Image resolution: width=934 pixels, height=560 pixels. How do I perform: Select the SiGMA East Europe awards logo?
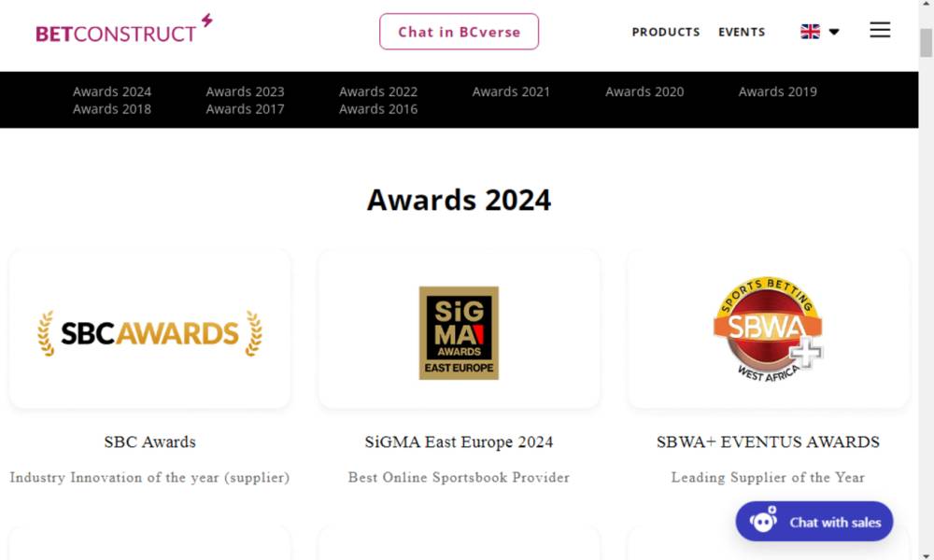(459, 333)
